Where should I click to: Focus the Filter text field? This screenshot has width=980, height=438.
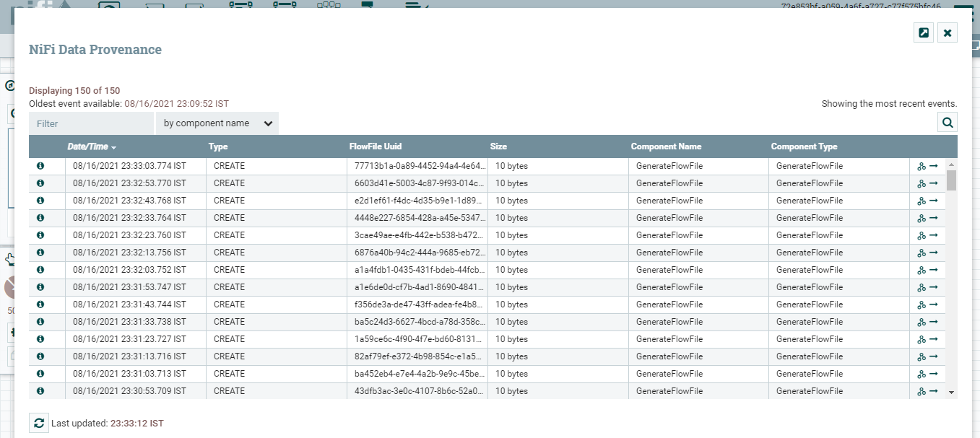[91, 123]
